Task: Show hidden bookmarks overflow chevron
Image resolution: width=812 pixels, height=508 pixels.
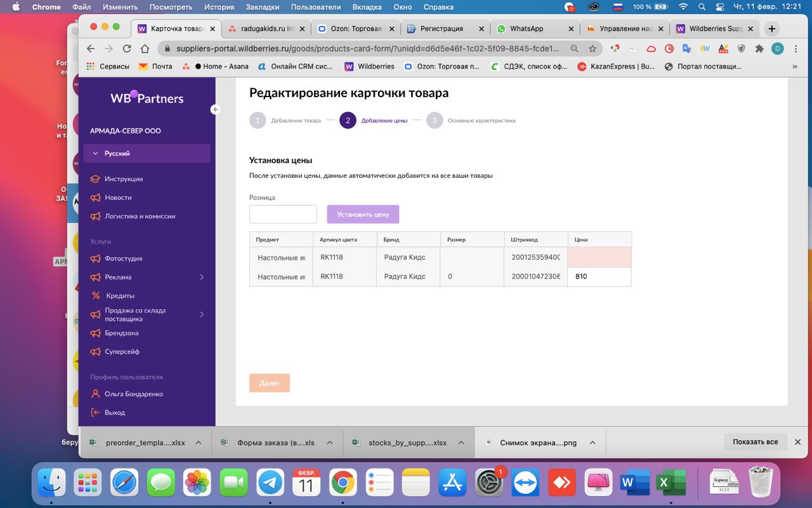Action: click(795, 66)
